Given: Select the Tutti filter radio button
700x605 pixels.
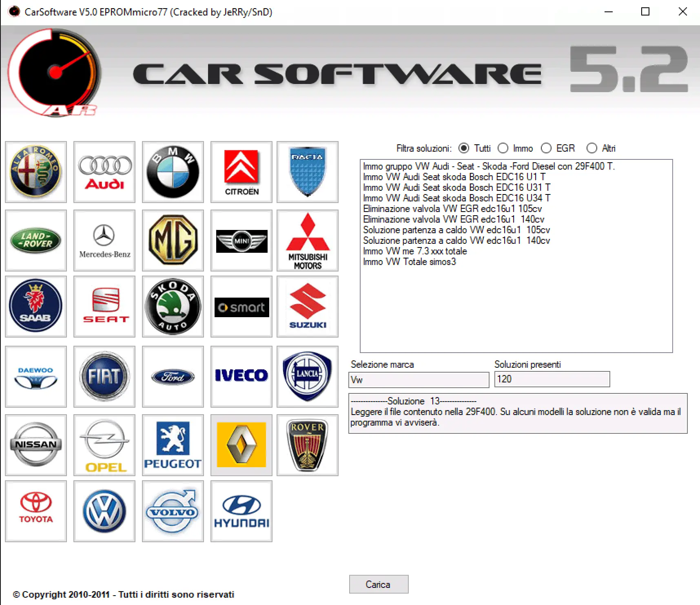Looking at the screenshot, I should (x=464, y=148).
